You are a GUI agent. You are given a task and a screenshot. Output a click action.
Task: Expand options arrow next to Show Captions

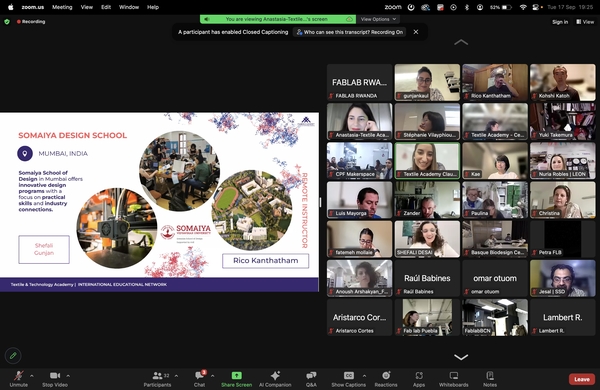click(364, 376)
